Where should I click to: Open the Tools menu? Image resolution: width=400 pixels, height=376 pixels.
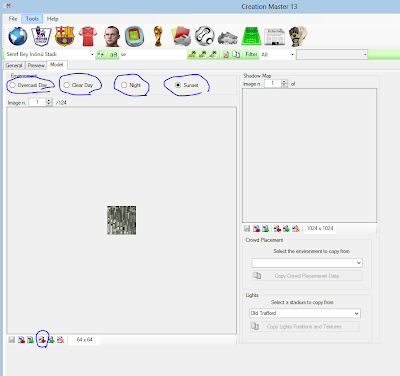coord(32,19)
